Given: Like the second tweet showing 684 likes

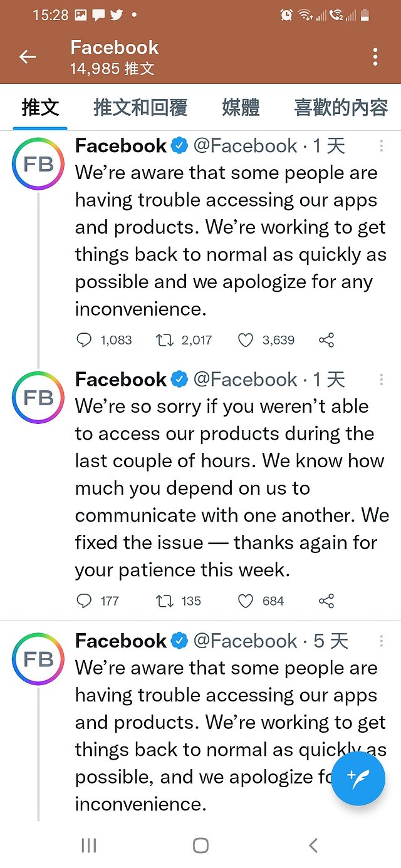Looking at the screenshot, I should [x=245, y=601].
